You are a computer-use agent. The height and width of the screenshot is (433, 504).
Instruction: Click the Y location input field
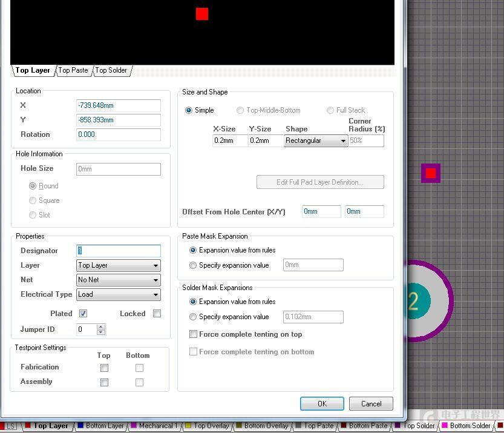tap(119, 120)
